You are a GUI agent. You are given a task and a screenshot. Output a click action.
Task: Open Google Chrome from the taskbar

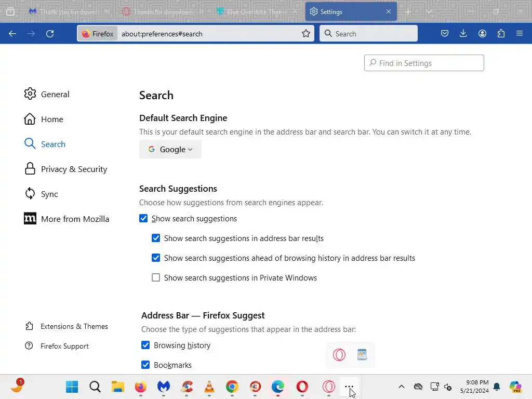click(x=232, y=387)
